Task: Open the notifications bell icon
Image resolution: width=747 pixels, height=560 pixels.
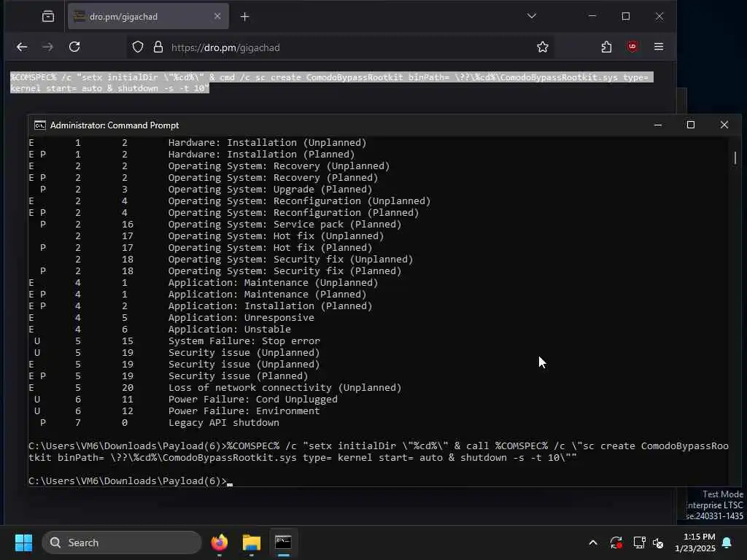Action: point(727,542)
